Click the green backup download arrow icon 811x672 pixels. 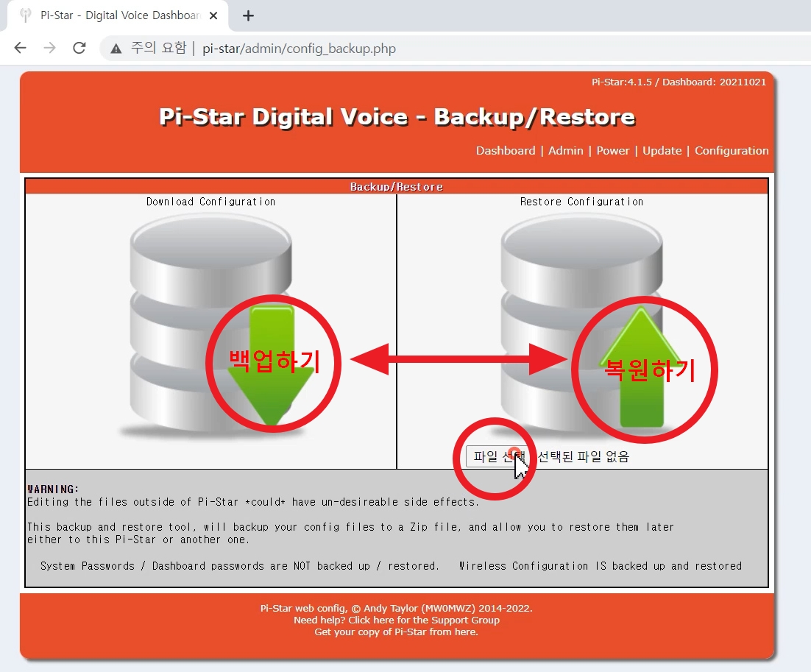(272, 361)
